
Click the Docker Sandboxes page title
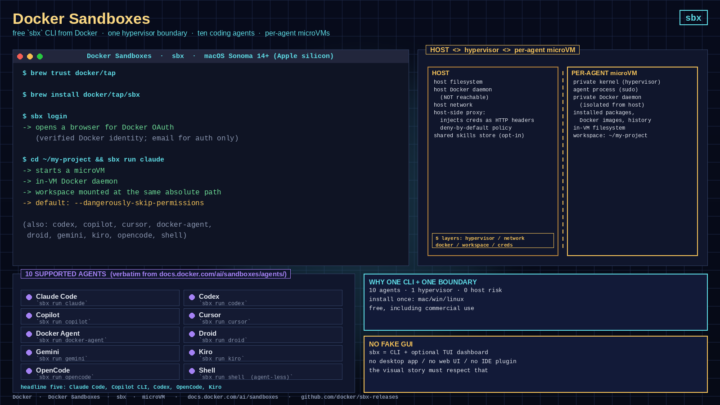(x=81, y=19)
